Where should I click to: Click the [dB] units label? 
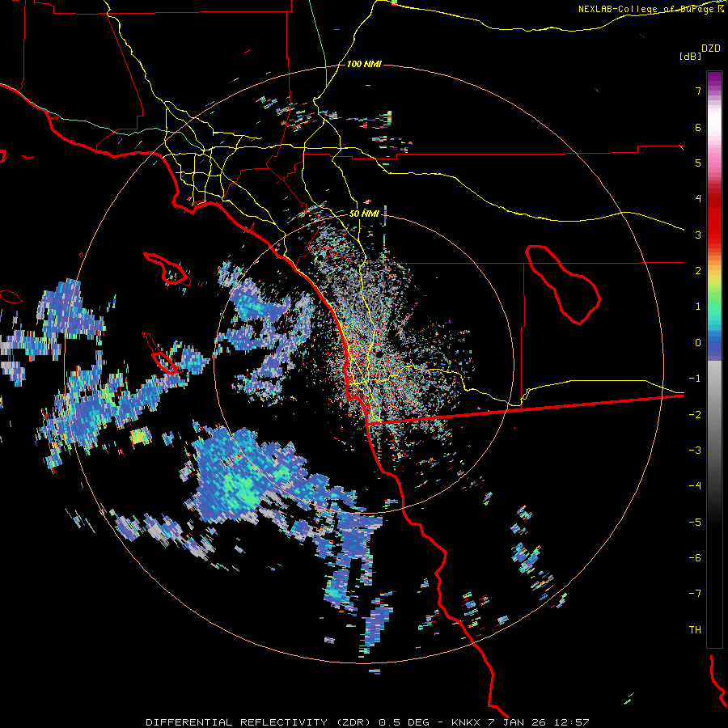click(x=691, y=56)
